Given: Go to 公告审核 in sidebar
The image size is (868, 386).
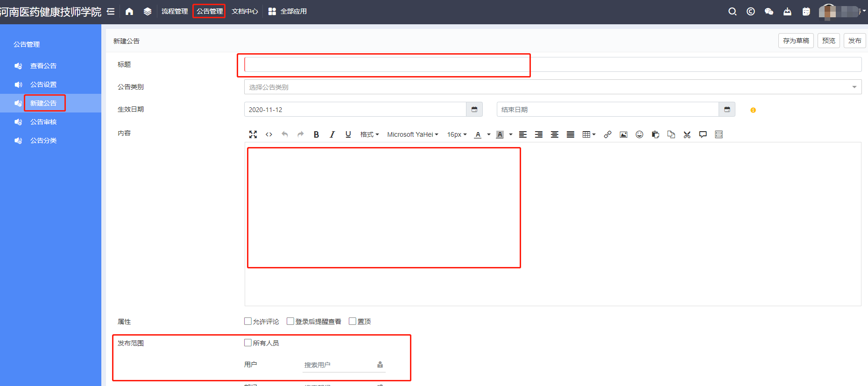Looking at the screenshot, I should tap(43, 122).
